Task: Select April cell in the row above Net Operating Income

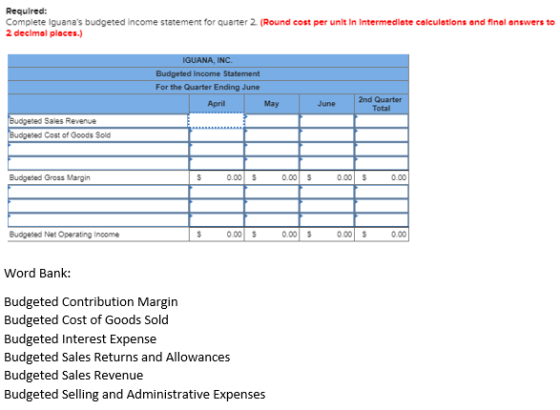Action: [216, 220]
